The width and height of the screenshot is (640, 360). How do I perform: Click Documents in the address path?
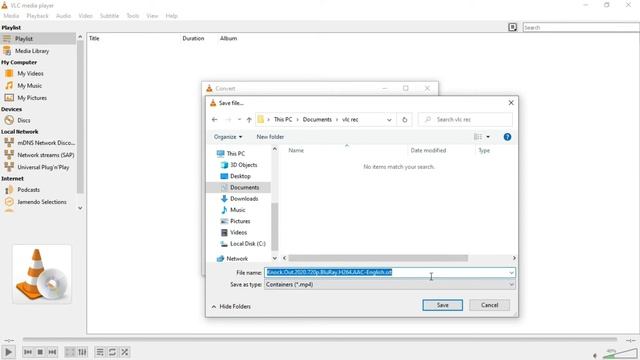(317, 120)
